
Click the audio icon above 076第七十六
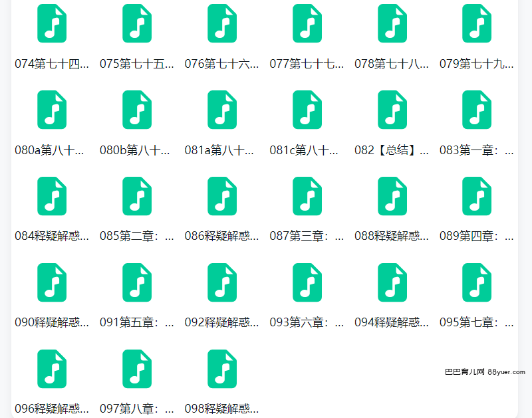(x=222, y=23)
